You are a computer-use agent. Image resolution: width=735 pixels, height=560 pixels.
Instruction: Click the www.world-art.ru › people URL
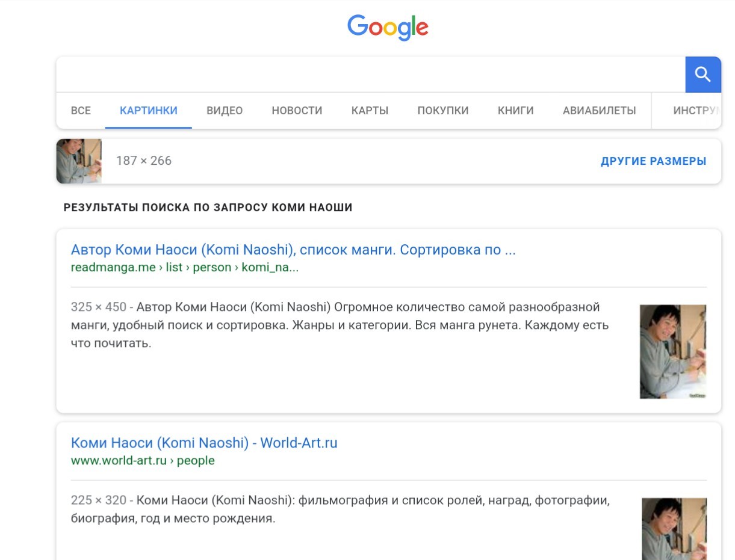(143, 461)
